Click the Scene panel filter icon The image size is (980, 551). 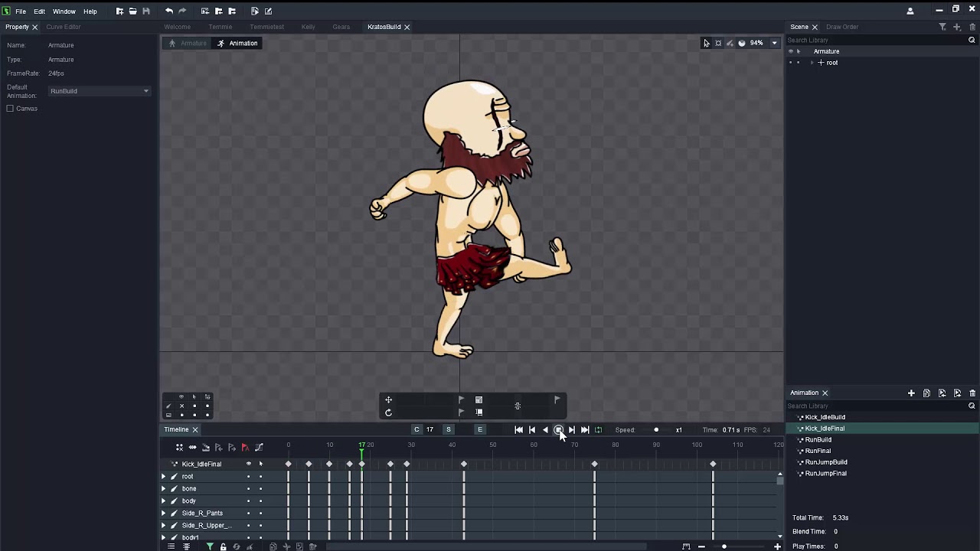click(x=943, y=27)
